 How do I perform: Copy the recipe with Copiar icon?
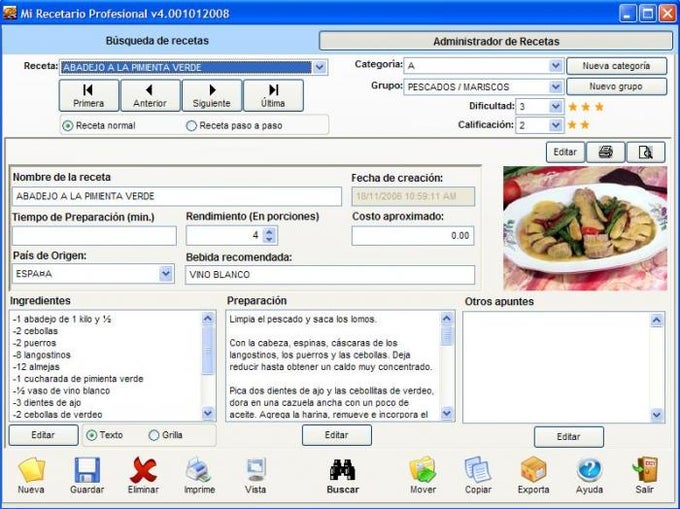[478, 476]
